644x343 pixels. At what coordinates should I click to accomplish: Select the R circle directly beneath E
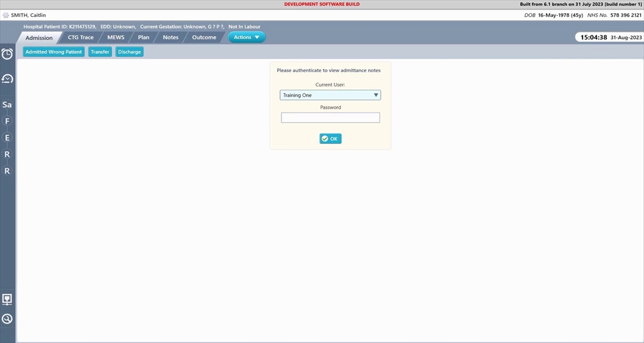[x=7, y=155]
